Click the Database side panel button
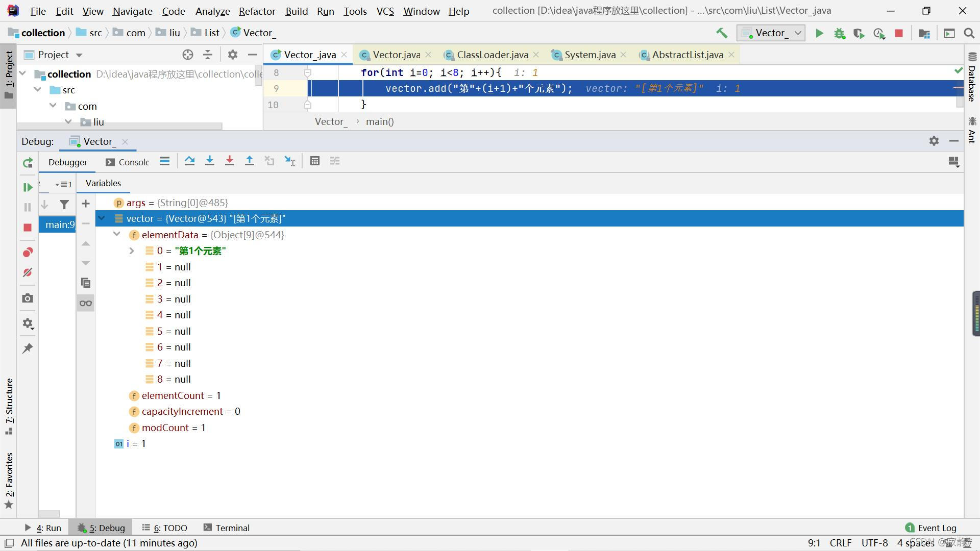Viewport: 980px width, 551px height. click(972, 77)
